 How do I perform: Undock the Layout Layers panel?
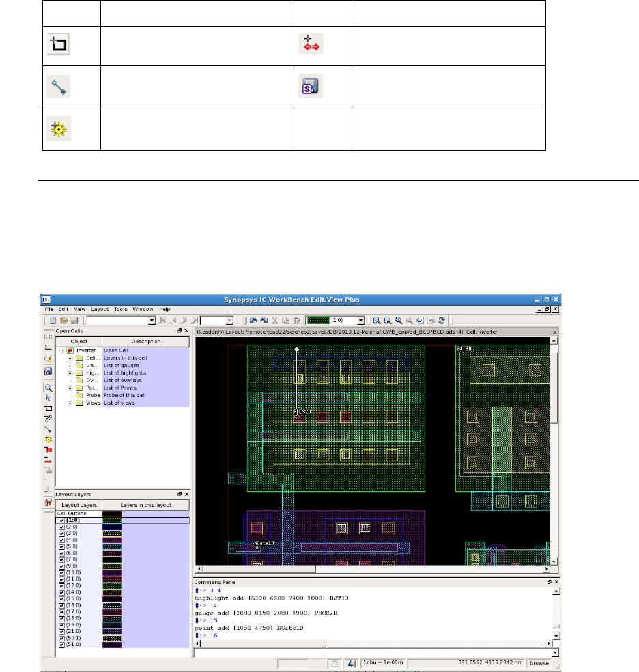(180, 494)
